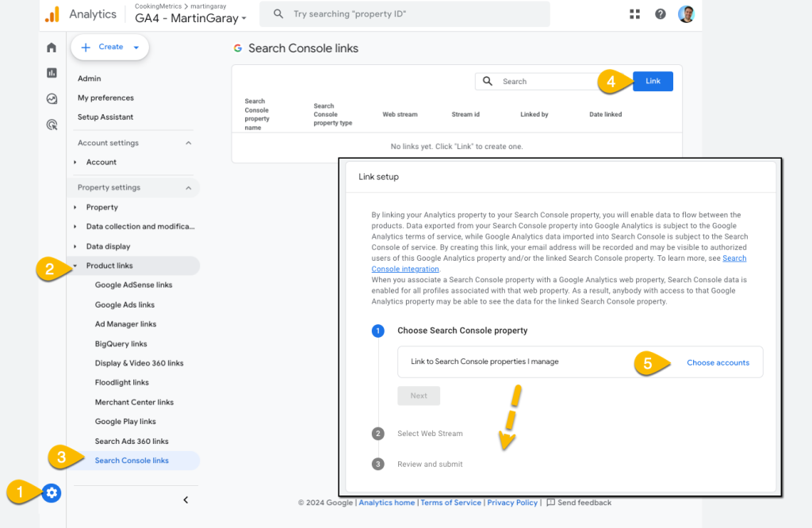Click the Stream id column header

(x=465, y=114)
